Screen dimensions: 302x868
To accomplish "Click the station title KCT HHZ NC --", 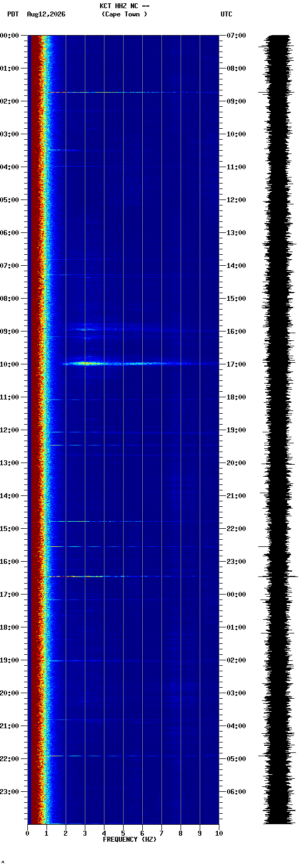I will tap(124, 6).
